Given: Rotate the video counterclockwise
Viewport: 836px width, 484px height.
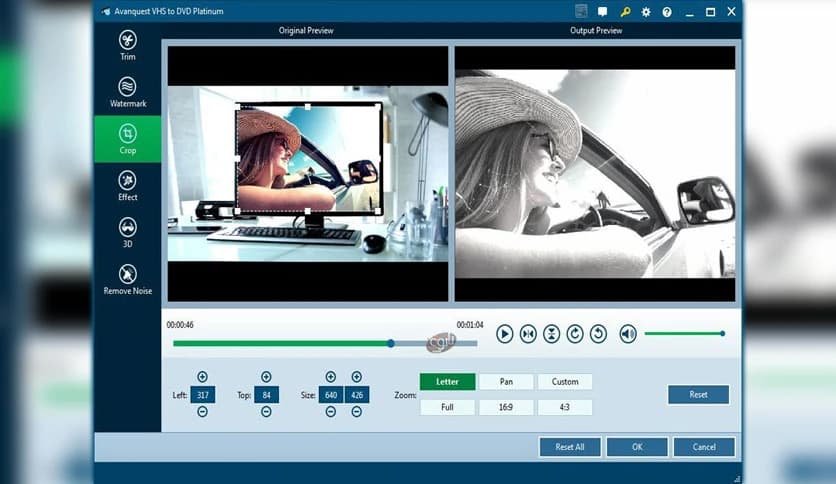Looking at the screenshot, I should tap(598, 334).
